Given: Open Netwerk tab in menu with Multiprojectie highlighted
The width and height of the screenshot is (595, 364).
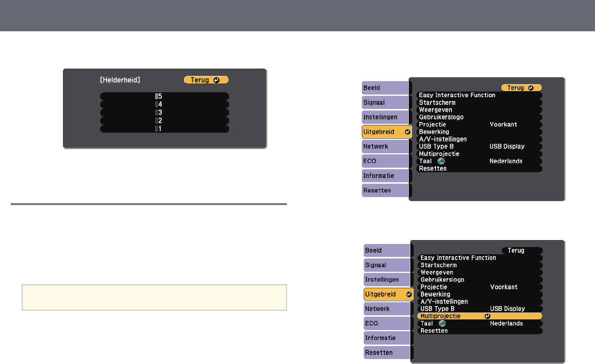Looking at the screenshot, I should 387,309.
